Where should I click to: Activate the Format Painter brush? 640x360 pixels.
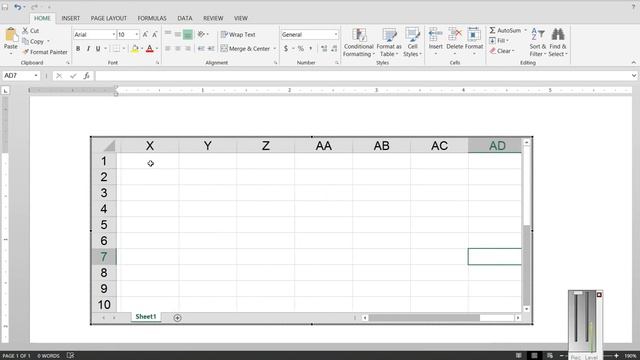pos(45,52)
